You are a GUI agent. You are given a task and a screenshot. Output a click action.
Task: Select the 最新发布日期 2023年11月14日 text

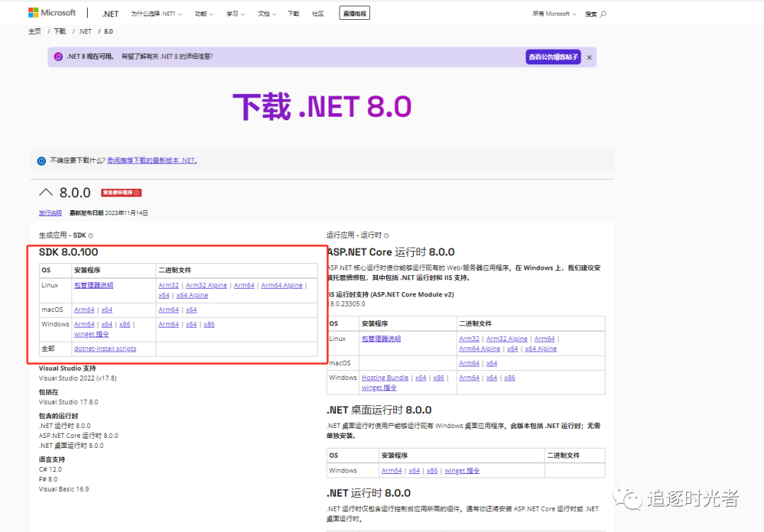[109, 213]
